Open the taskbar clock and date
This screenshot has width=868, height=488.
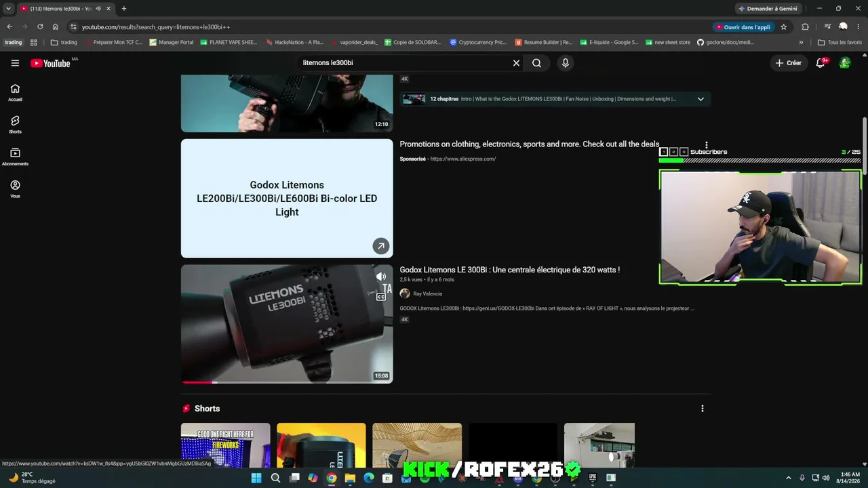click(850, 478)
